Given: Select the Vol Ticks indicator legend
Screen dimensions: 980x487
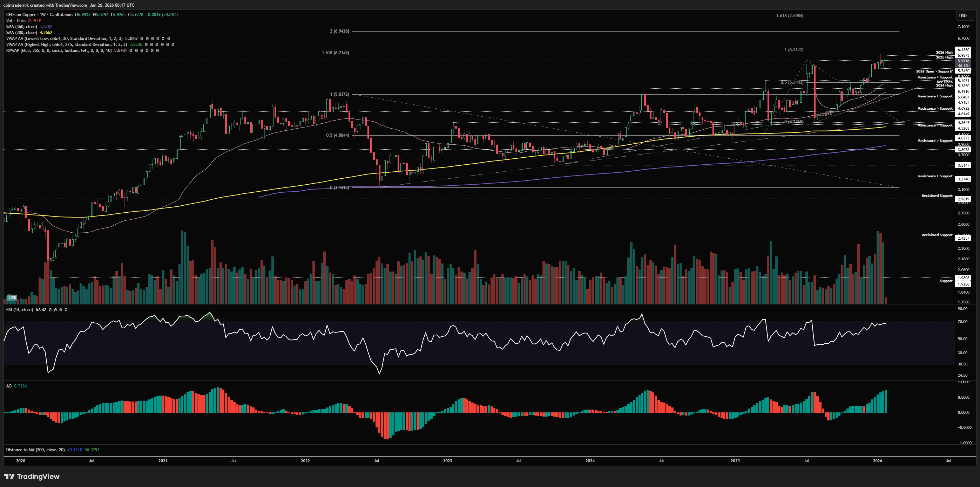Looking at the screenshot, I should tap(16, 21).
